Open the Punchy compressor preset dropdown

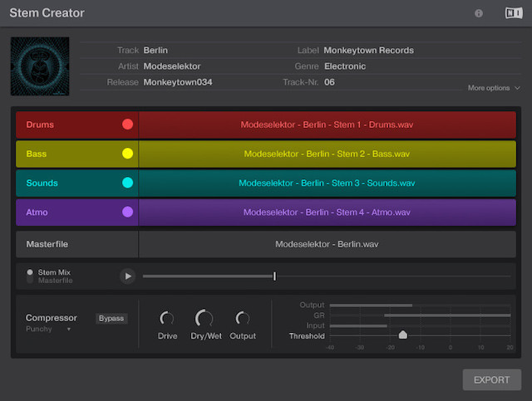[x=50, y=329]
